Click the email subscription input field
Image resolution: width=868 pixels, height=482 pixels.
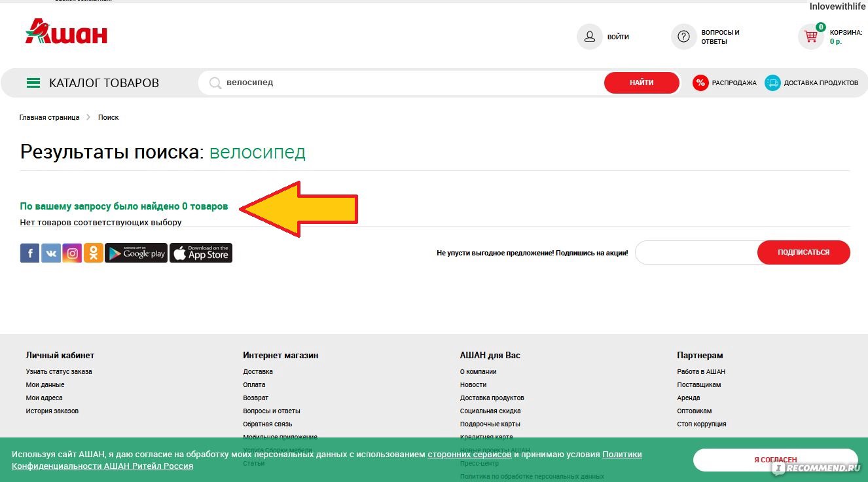[696, 252]
